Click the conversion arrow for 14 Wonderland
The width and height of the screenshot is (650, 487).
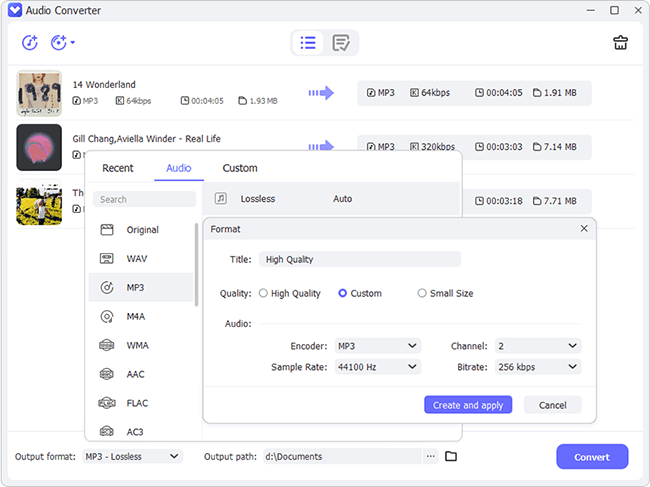[321, 93]
